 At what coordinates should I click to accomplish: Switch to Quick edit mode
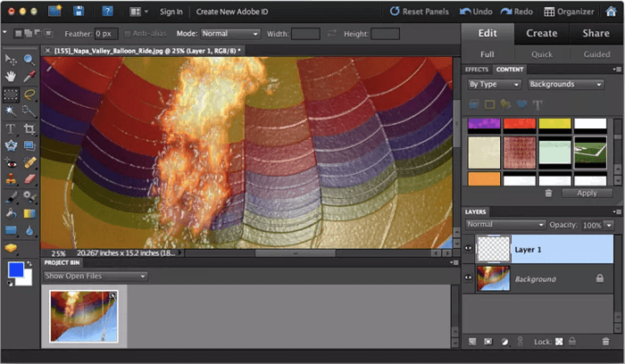tap(542, 54)
